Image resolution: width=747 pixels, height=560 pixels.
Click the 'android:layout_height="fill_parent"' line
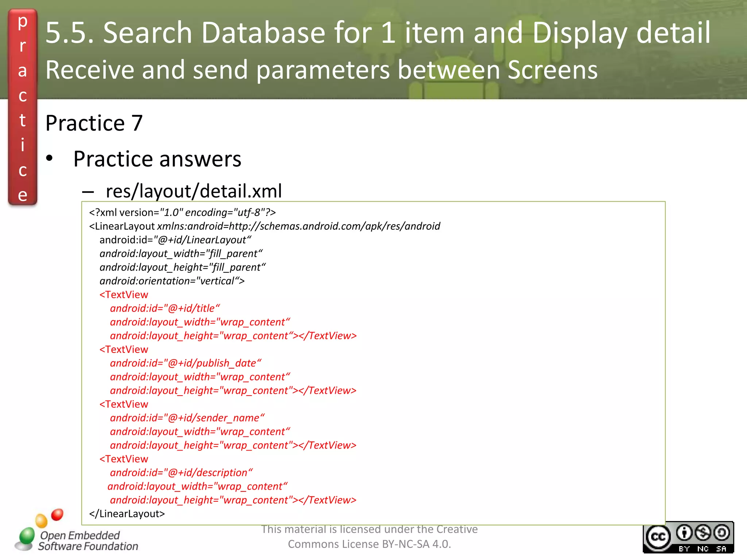[182, 267]
